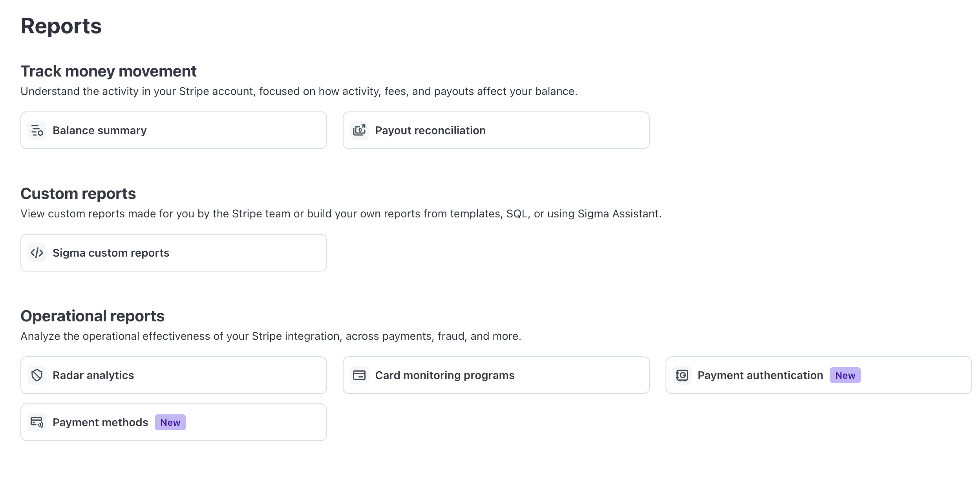Viewport: 980px width, 485px height.
Task: Click the Reports page heading
Action: click(x=61, y=26)
